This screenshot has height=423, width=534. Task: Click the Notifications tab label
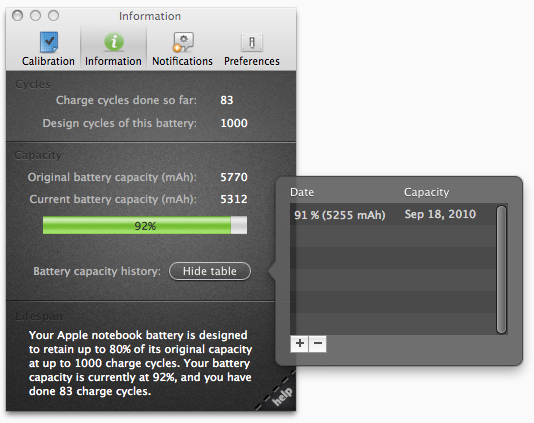click(x=182, y=61)
